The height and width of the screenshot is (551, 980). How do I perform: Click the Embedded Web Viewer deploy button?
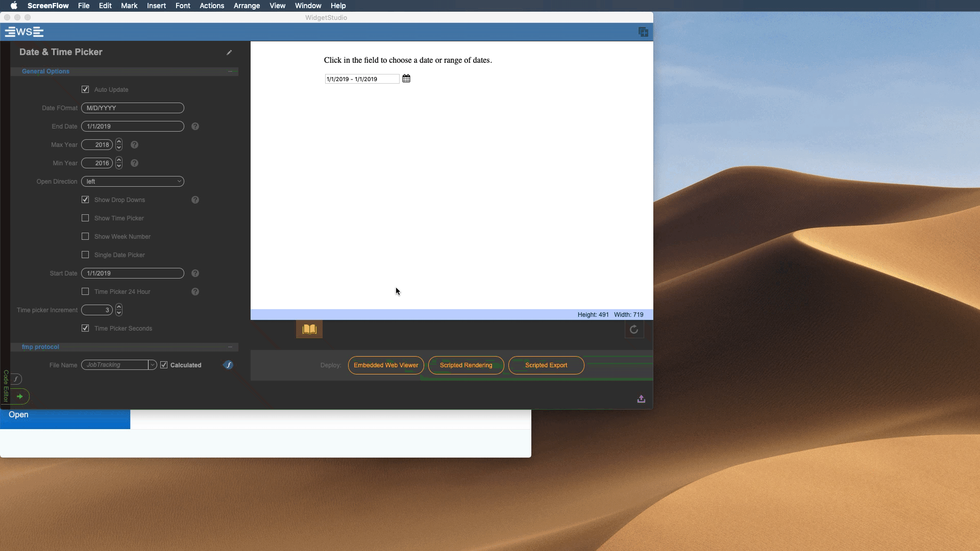pyautogui.click(x=386, y=365)
